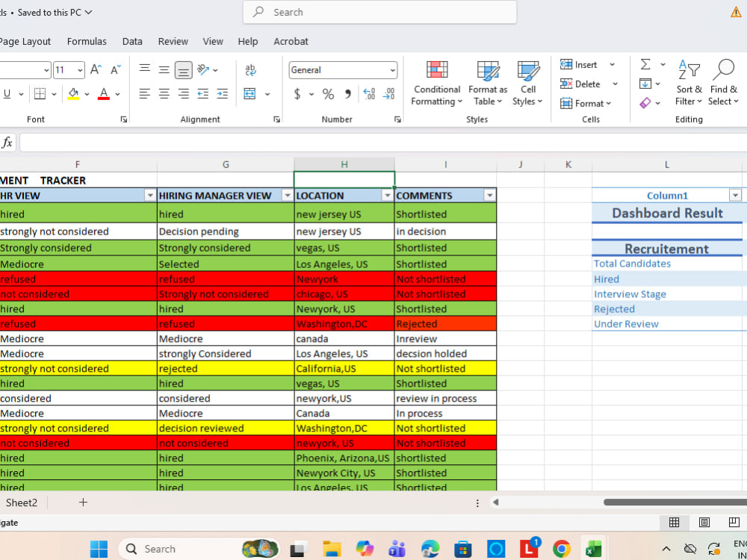
Task: Increase the decimal places
Action: (369, 94)
